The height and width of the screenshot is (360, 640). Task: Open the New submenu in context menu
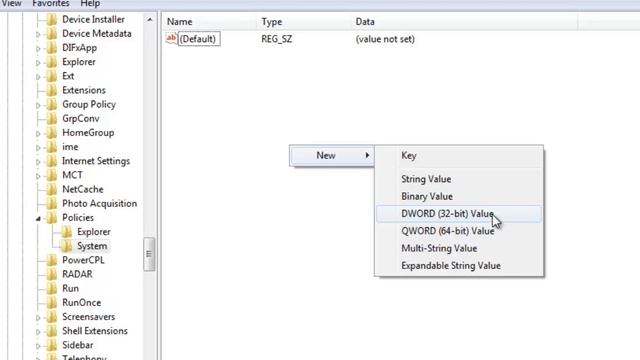click(x=331, y=156)
